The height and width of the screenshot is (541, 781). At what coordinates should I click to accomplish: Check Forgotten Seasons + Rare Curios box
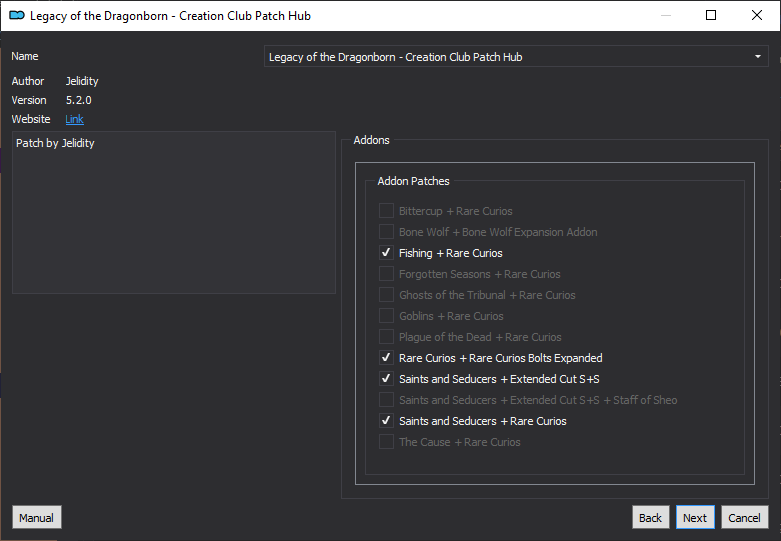click(386, 274)
